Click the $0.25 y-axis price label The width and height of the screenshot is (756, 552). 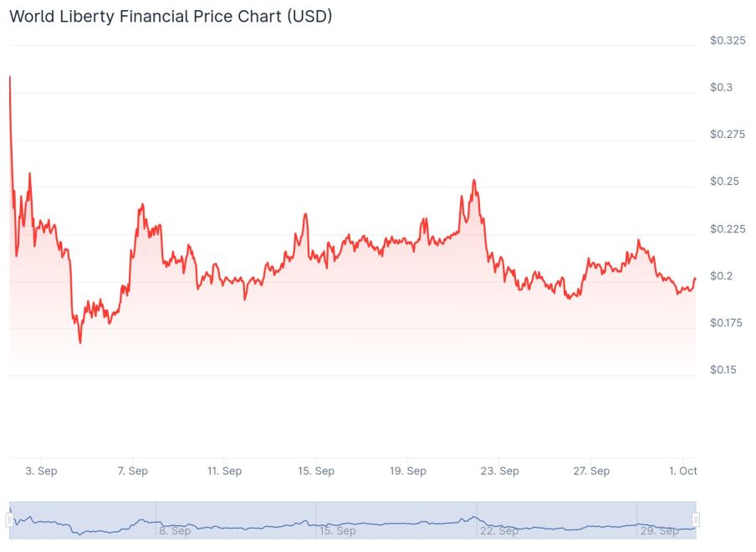[x=724, y=181]
